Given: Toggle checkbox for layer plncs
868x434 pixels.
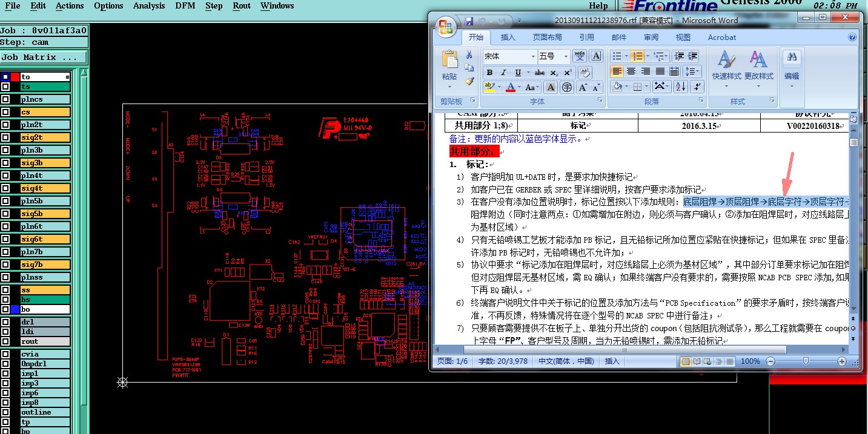Looking at the screenshot, I should tap(5, 99).
